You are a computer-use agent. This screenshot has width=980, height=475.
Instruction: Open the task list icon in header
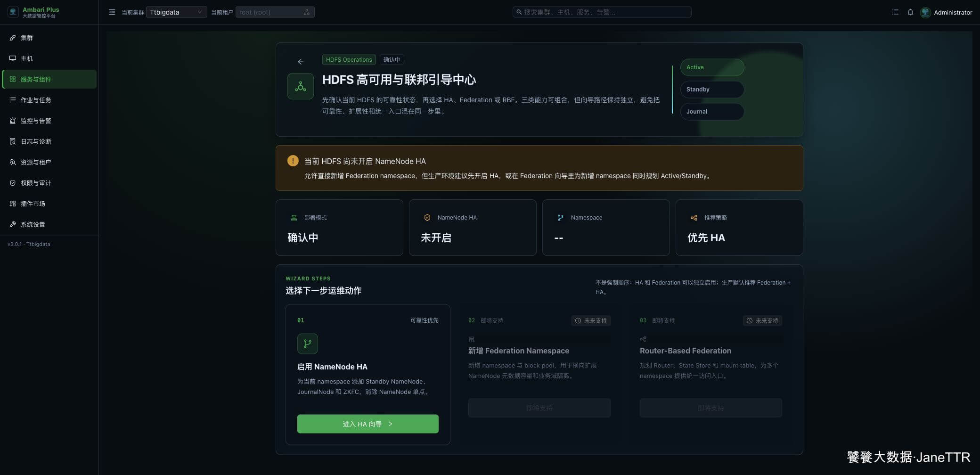click(895, 12)
